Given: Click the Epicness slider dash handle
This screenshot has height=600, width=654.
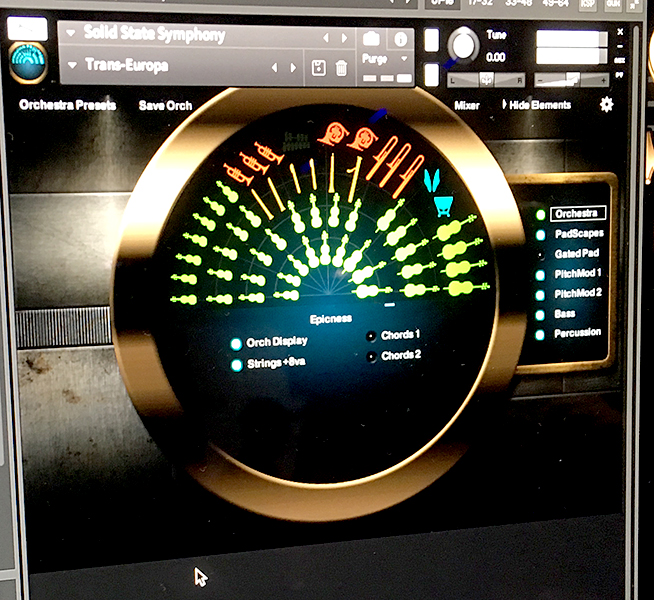Looking at the screenshot, I should tap(390, 305).
